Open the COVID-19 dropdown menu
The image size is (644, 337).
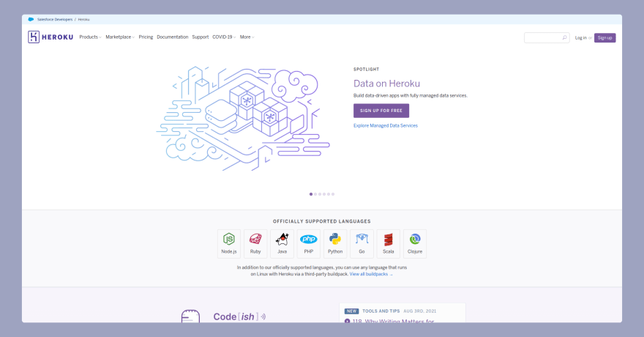[224, 37]
